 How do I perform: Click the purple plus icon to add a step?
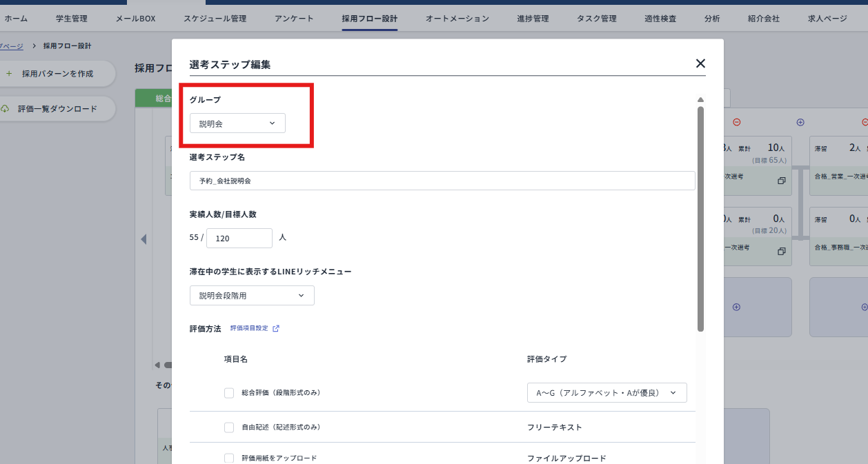click(x=800, y=122)
